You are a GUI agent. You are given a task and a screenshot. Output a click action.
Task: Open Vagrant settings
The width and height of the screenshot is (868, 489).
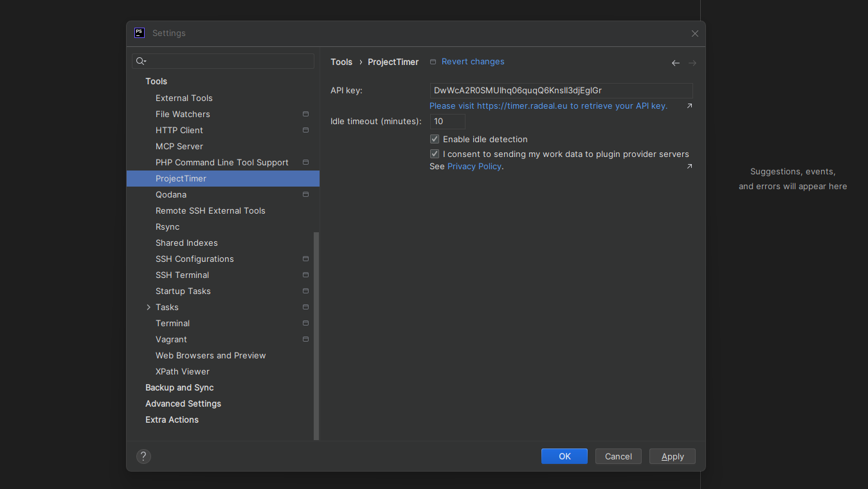(171, 339)
